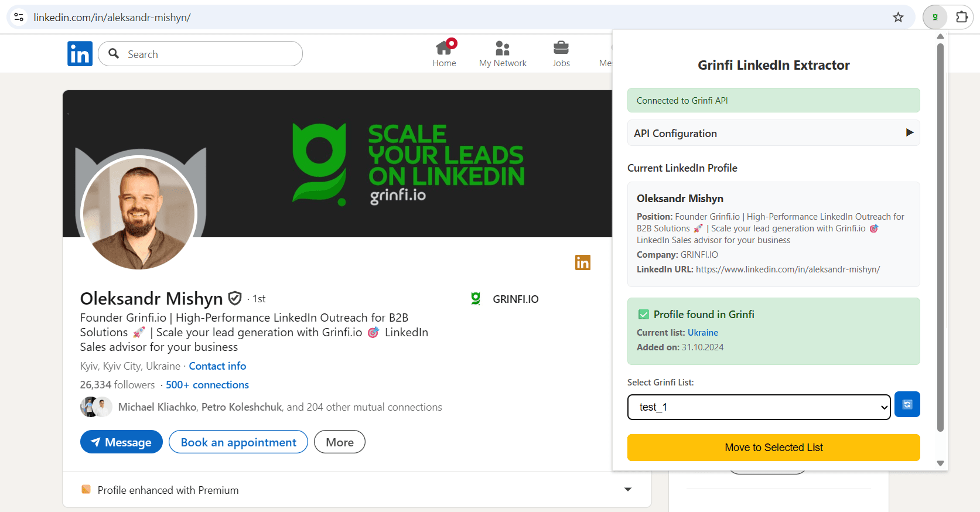Open the browser Extensions puzzle icon
This screenshot has height=512, width=980.
[x=962, y=18]
